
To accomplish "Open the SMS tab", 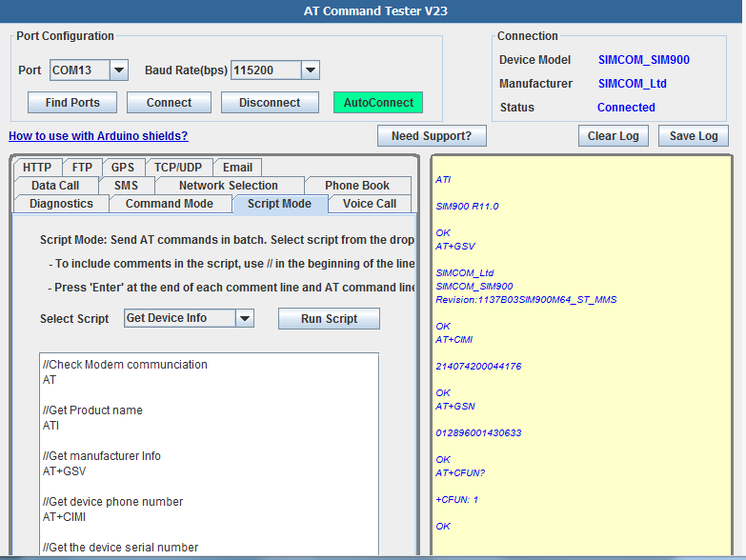I will 126,186.
